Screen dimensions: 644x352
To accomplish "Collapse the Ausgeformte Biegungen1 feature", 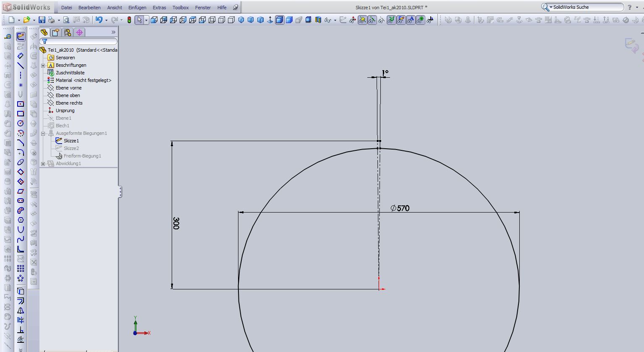I will 43,134.
